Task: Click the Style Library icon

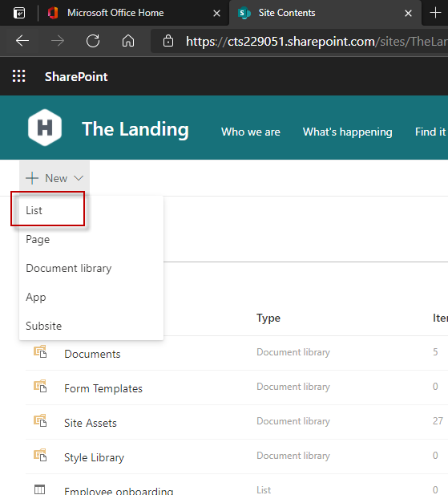Action: pyautogui.click(x=40, y=455)
